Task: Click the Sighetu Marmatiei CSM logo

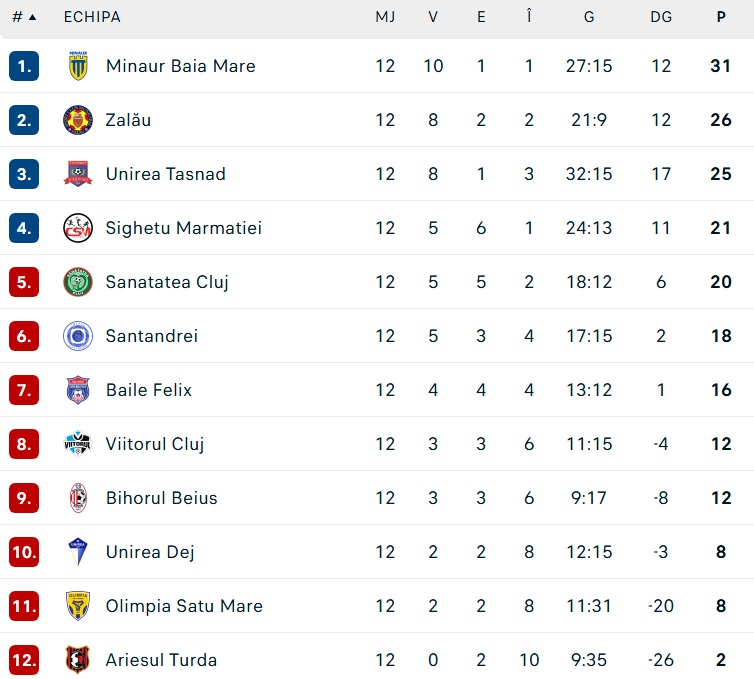Action: click(x=78, y=228)
